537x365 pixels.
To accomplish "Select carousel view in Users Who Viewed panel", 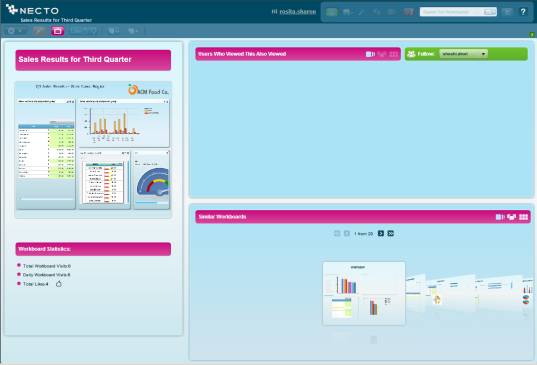I will tap(382, 54).
